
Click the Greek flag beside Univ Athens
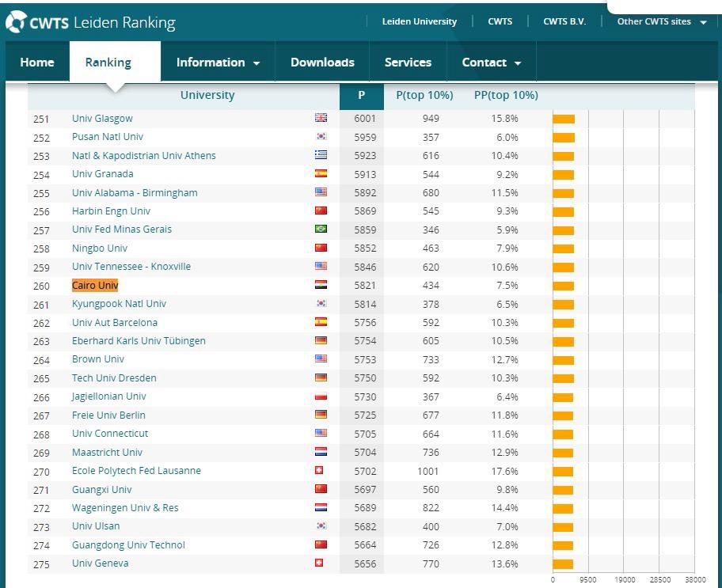coord(321,155)
